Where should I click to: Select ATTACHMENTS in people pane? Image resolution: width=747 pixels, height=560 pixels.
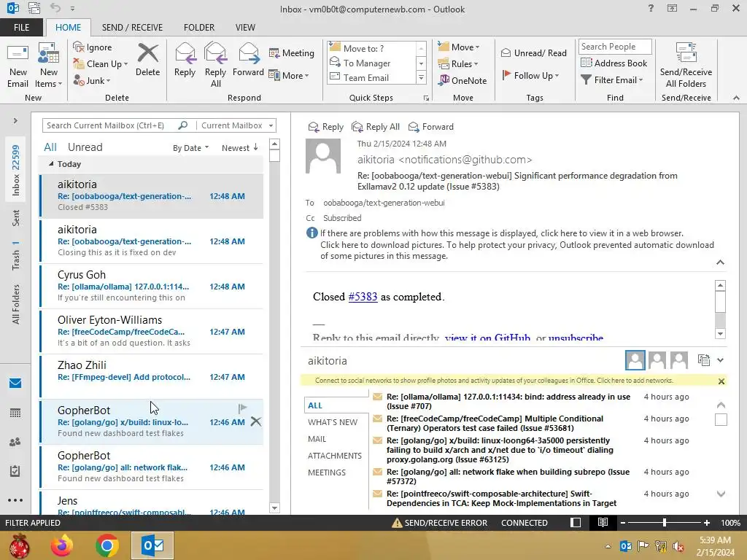tap(334, 456)
